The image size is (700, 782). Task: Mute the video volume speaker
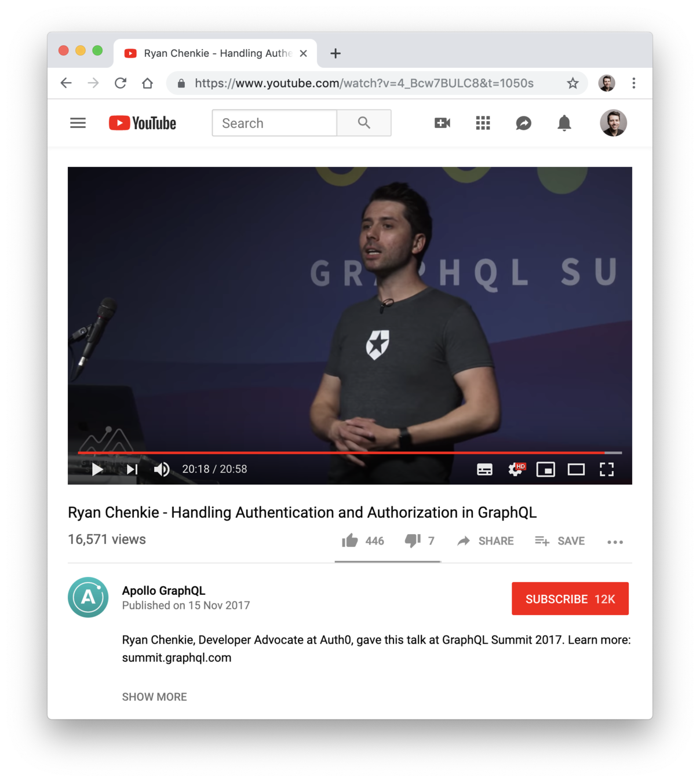click(x=162, y=469)
